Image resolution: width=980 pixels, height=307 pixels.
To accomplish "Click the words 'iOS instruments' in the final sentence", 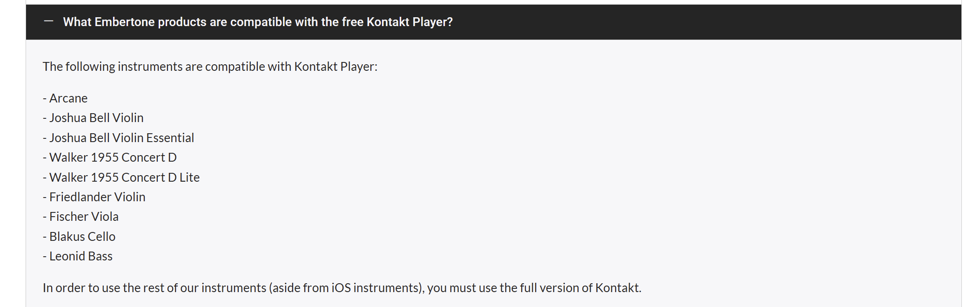I will pos(376,288).
